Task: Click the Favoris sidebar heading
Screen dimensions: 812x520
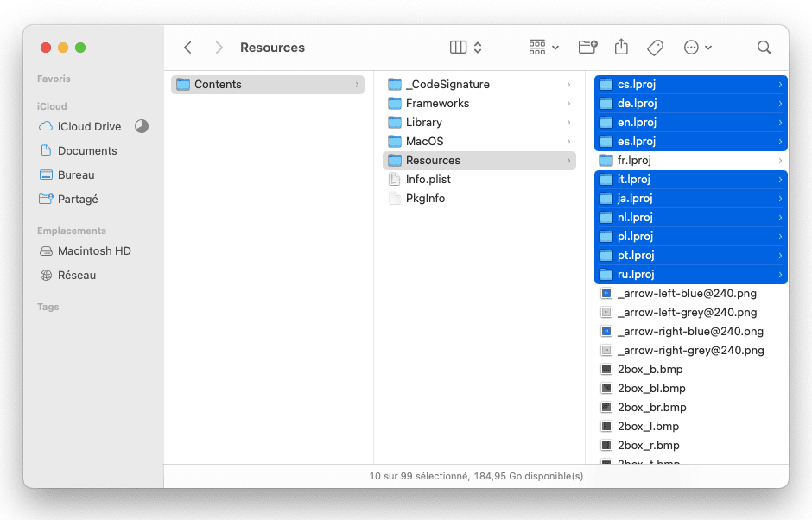Action: 54,79
